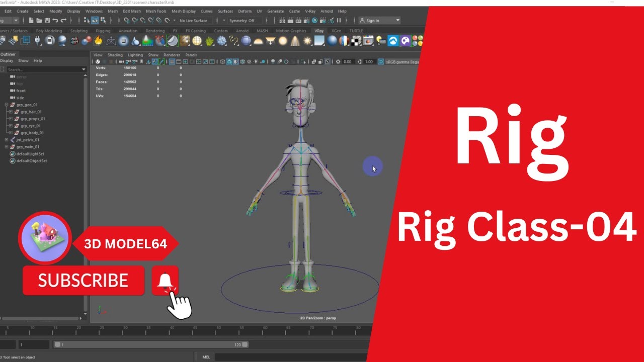Click the V-Ray checker texture shelf icon
Viewport: 644px width, 362px height.
point(356,41)
